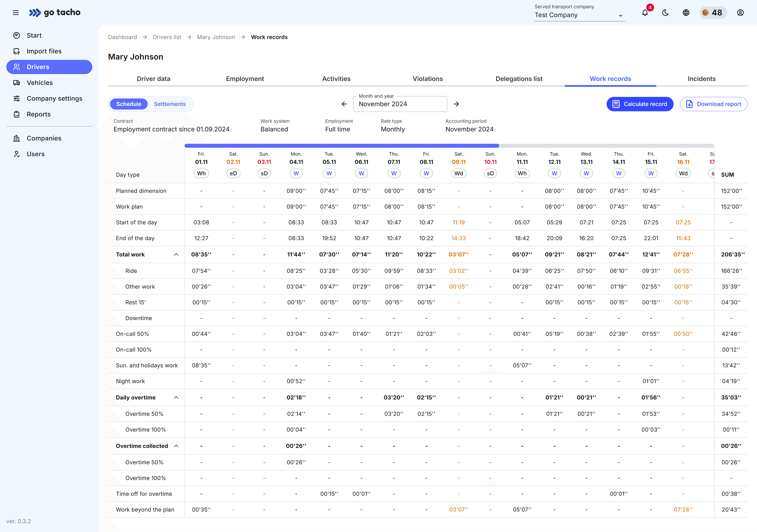
Task: Open Vehicles in sidebar
Action: click(x=49, y=83)
